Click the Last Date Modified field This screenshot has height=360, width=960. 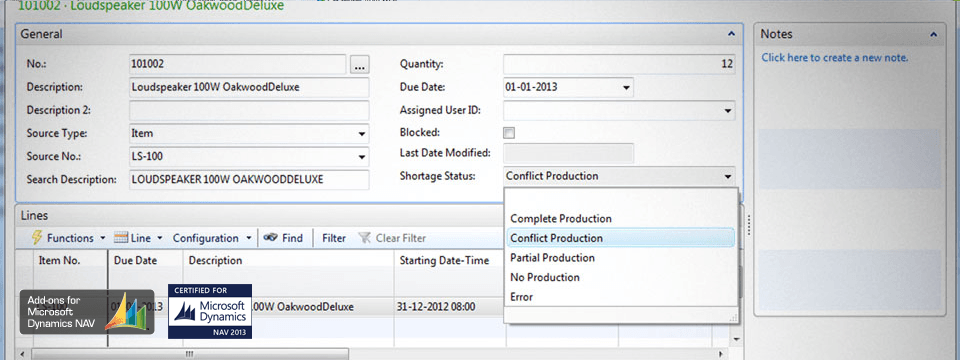click(x=568, y=153)
